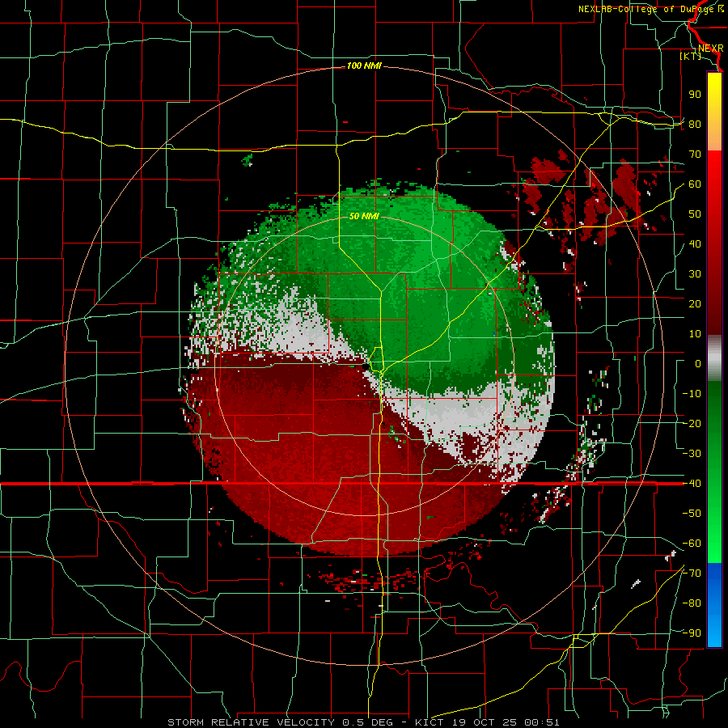
Task: Click the "[KT]" units label above scale
Action: click(x=691, y=57)
